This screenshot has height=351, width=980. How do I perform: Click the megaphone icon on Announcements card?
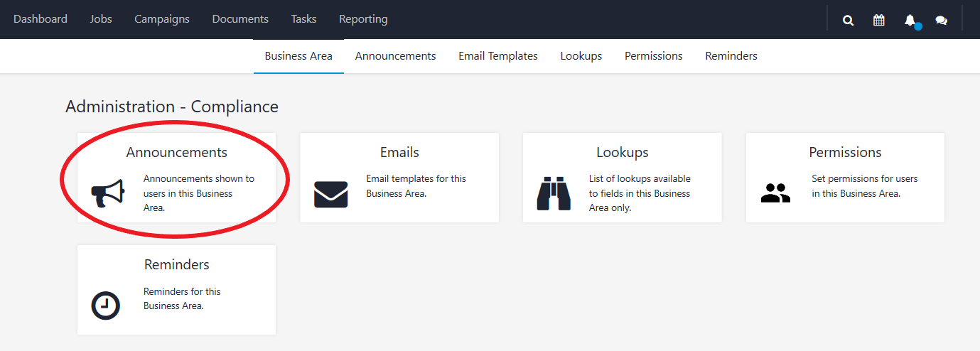click(x=108, y=193)
